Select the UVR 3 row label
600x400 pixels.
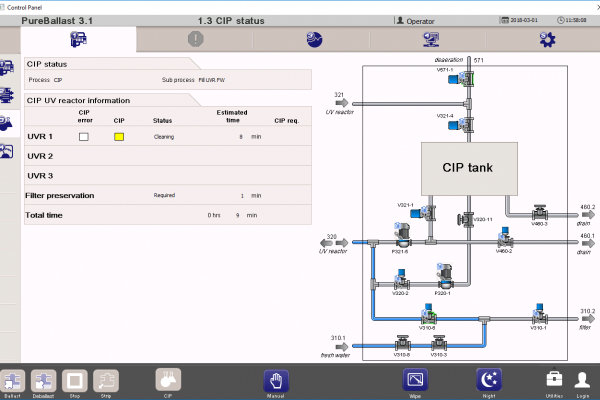[x=40, y=176]
